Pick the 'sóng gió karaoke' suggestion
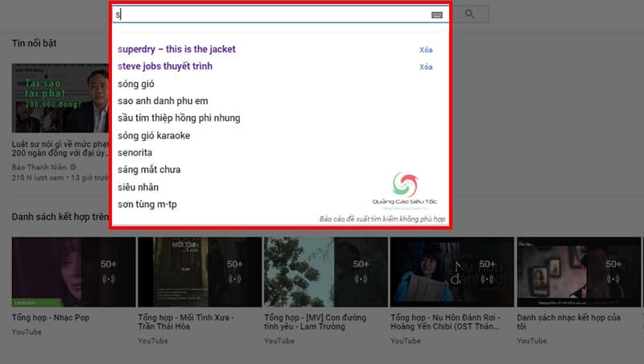Image resolution: width=644 pixels, height=364 pixels. coord(154,135)
